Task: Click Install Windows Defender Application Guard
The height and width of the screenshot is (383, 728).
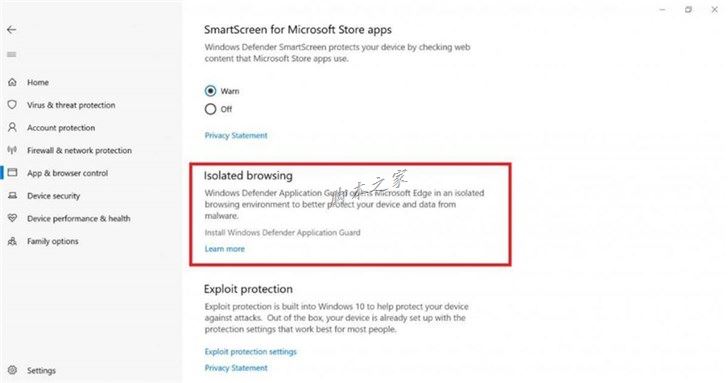Action: [x=282, y=233]
